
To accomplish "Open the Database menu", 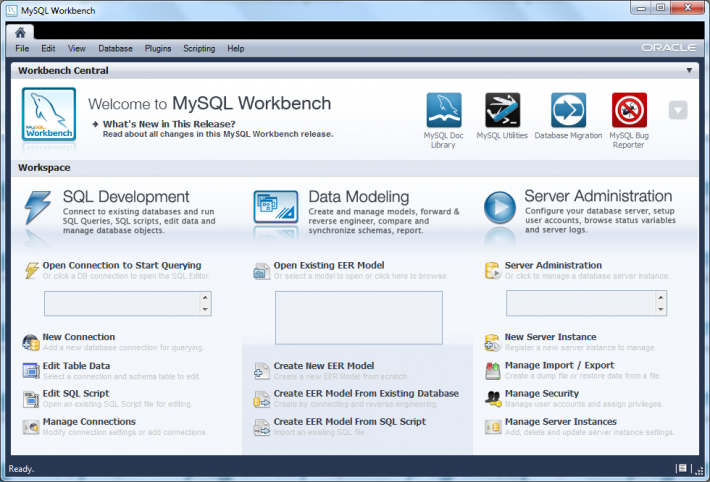I will (x=115, y=48).
